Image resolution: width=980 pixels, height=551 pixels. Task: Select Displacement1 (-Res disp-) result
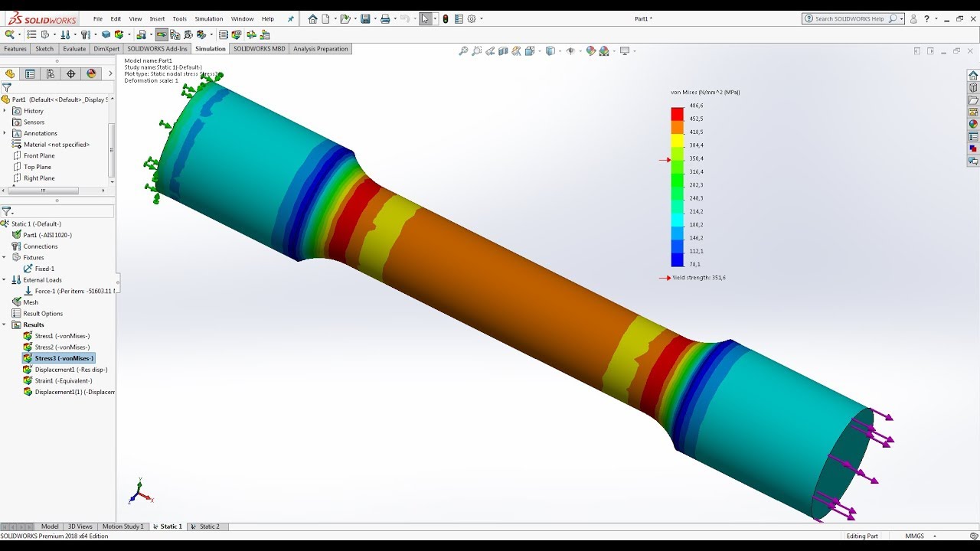(70, 370)
